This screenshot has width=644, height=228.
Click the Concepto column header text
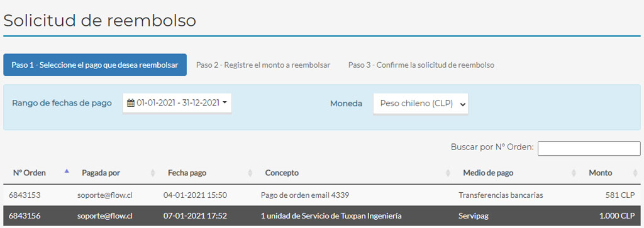coord(282,173)
